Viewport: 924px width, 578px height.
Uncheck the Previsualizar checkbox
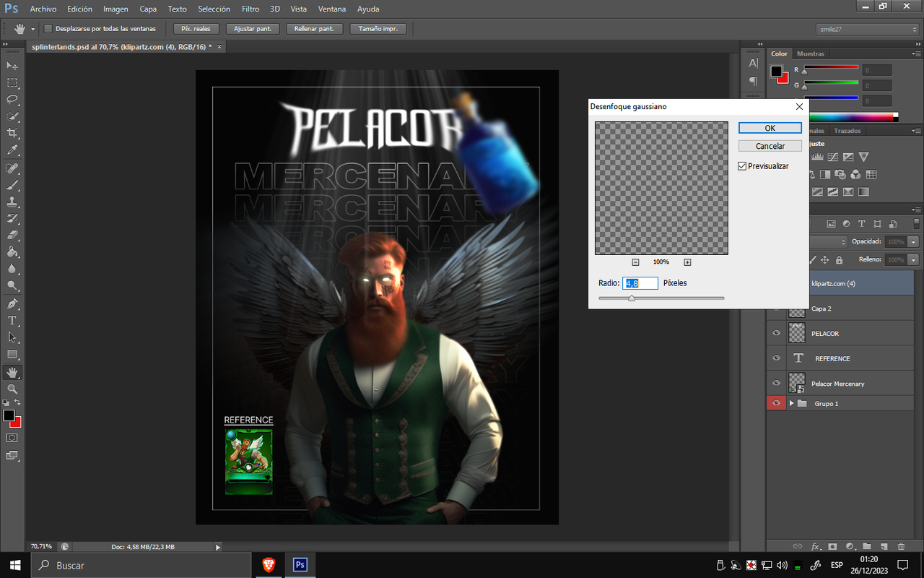(x=742, y=166)
